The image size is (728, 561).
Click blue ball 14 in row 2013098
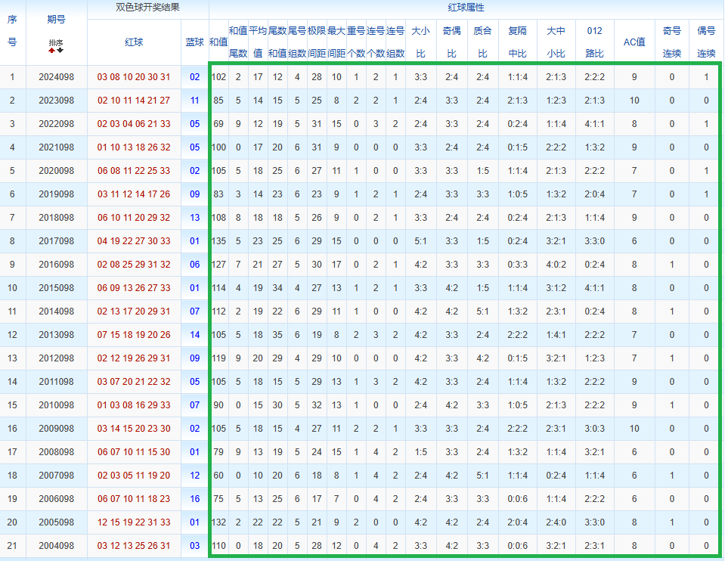[x=194, y=335]
